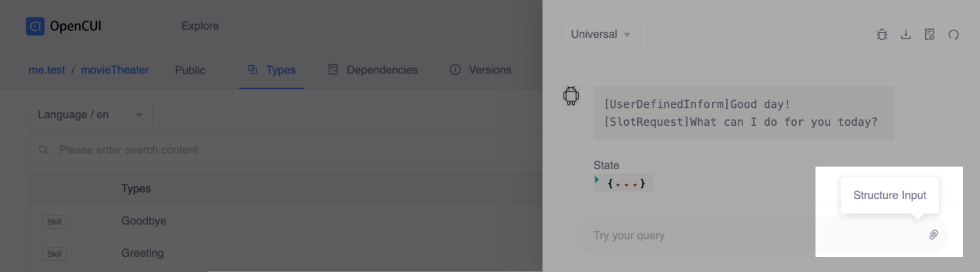Click the me.test breadcrumb link
The image size is (980, 272).
click(x=47, y=70)
